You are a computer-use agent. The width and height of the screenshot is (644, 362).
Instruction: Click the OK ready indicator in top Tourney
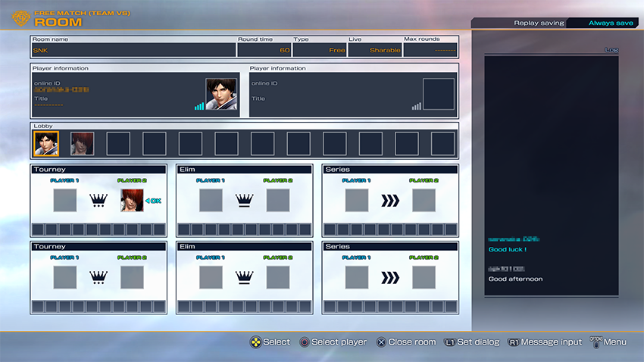[x=153, y=201]
